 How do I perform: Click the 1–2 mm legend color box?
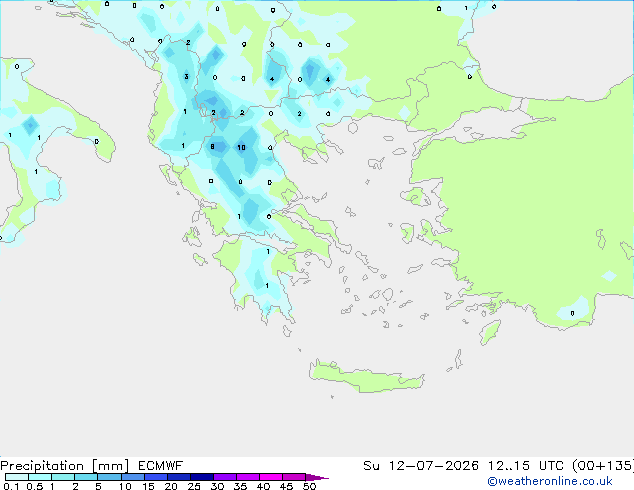[x=63, y=477]
